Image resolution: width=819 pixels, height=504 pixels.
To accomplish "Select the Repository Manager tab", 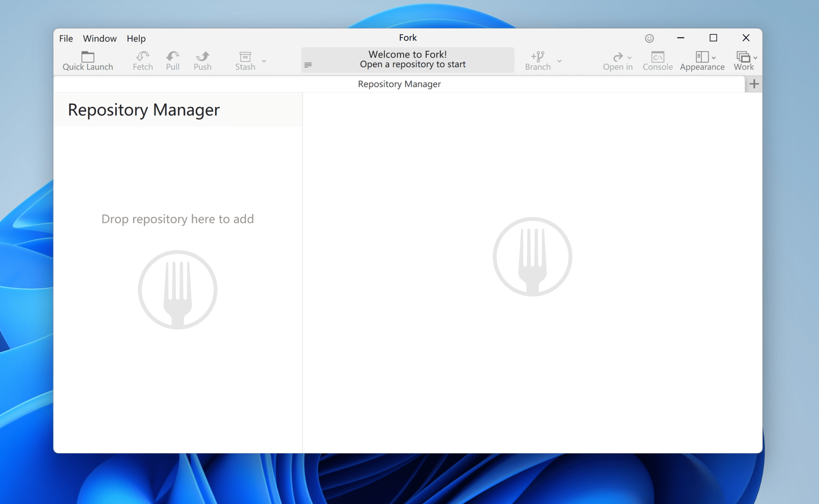I will 399,84.
